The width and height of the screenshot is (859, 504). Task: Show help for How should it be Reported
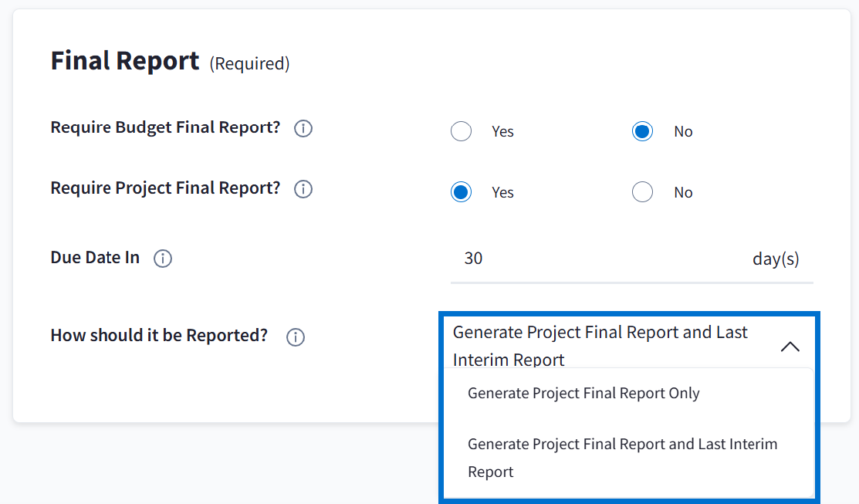(296, 337)
